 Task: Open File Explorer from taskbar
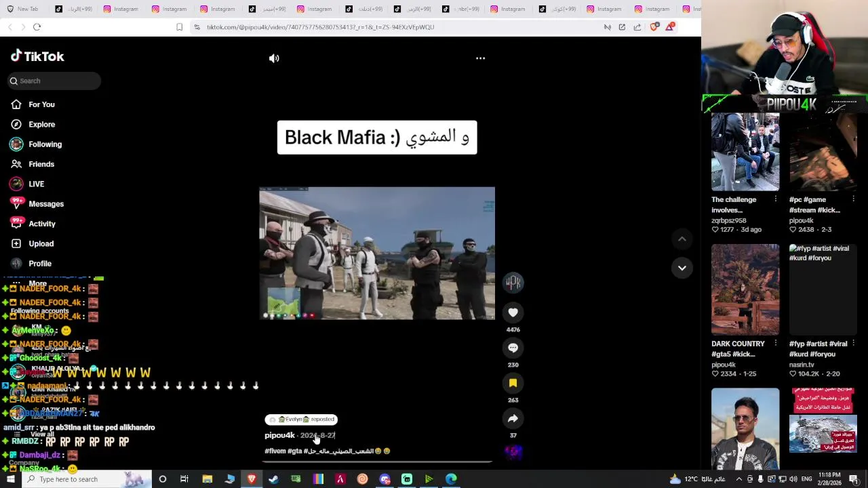(208, 479)
